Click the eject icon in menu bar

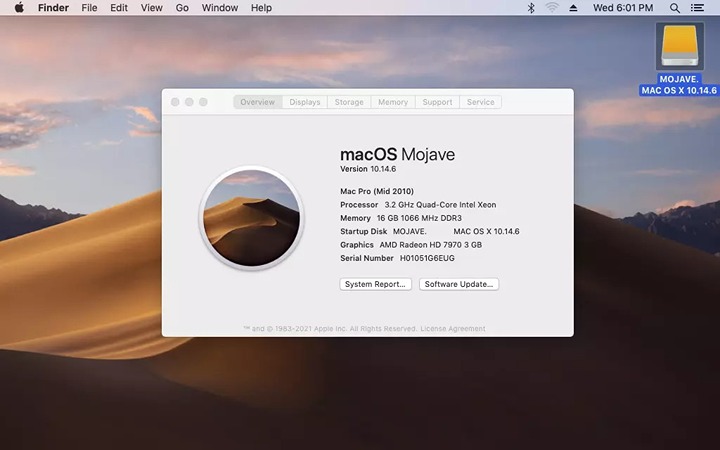coord(574,8)
